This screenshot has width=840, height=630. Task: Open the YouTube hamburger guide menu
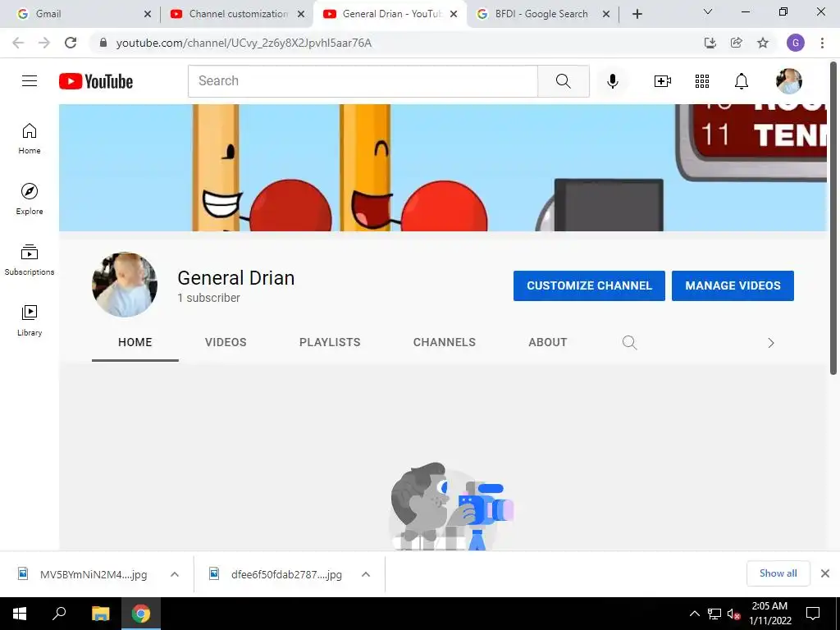click(30, 81)
